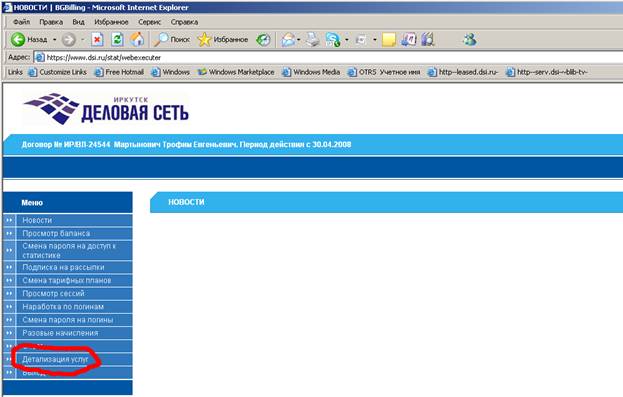Click the НОВОСТИ section heading
The height and width of the screenshot is (397, 623).
point(186,202)
